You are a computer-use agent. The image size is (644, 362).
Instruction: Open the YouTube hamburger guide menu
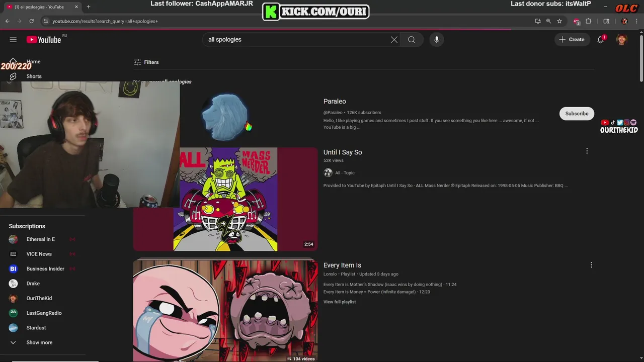coord(13,39)
